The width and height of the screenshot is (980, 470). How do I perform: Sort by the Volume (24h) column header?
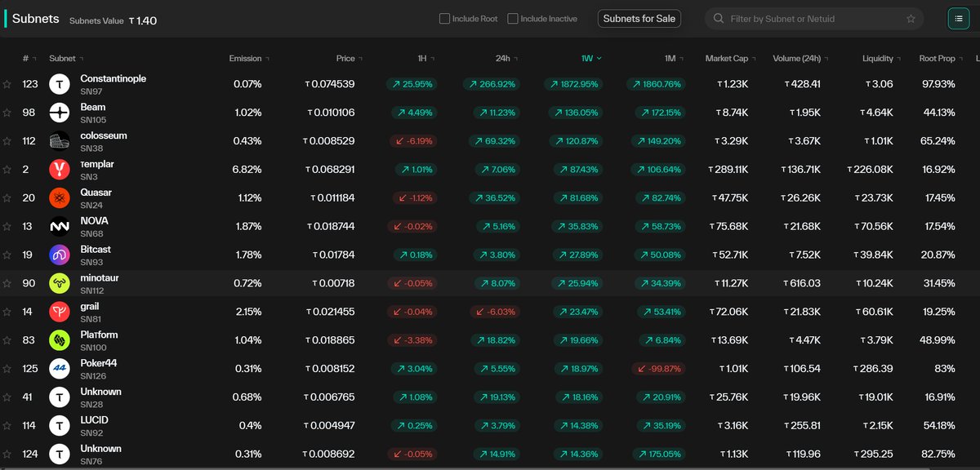(x=800, y=59)
